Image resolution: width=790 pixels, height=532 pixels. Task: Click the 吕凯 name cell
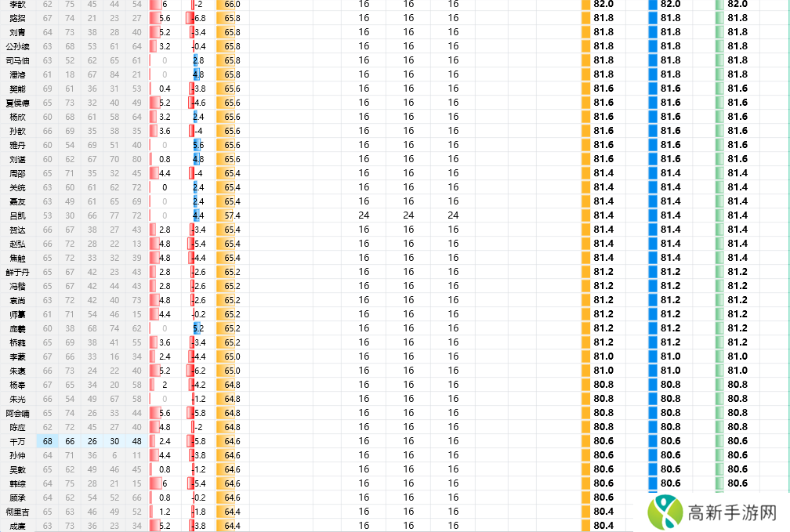click(x=17, y=215)
